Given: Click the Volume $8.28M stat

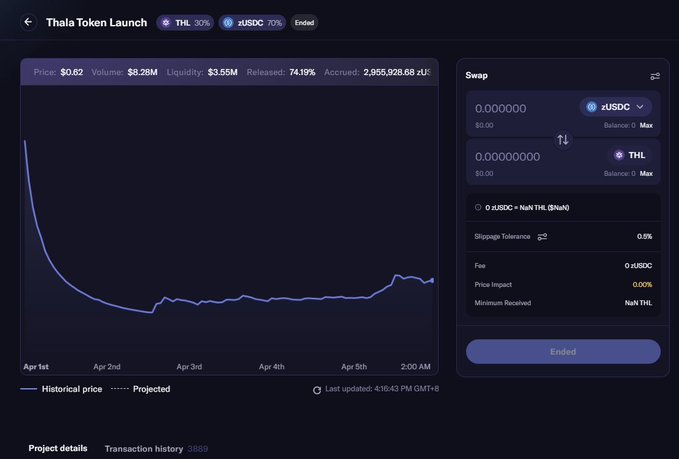Looking at the screenshot, I should 124,72.
